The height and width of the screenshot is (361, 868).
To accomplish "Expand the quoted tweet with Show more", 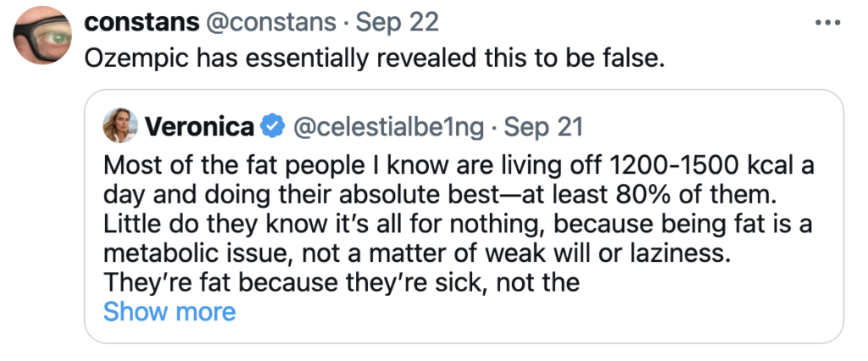I will coord(169,312).
